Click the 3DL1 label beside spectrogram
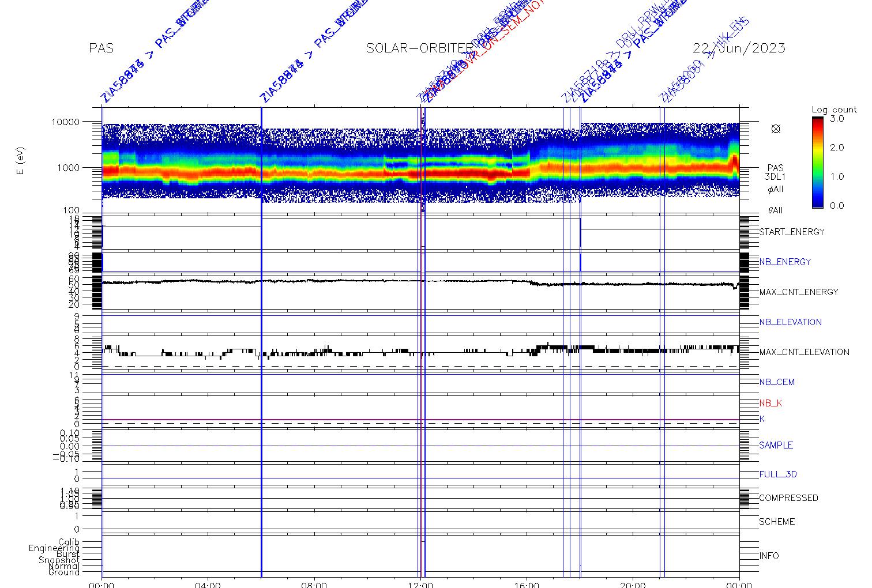Viewport: 872px width, 588px height. 776,178
